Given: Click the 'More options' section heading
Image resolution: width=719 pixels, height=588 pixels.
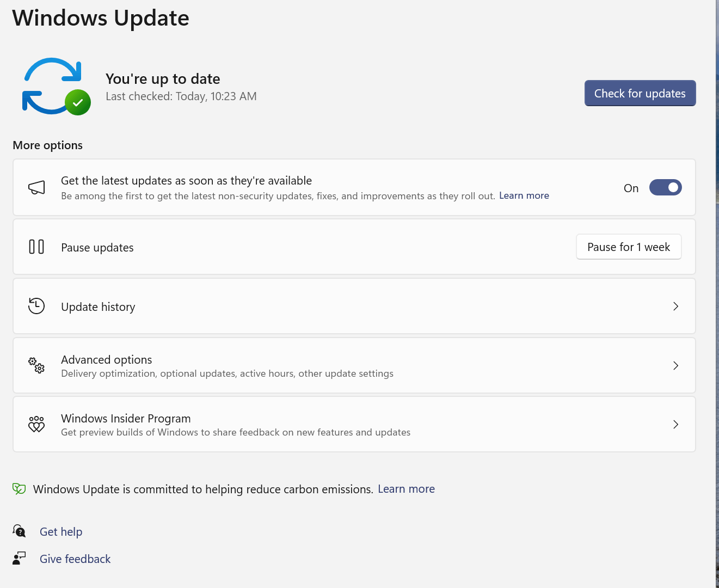Looking at the screenshot, I should point(48,145).
